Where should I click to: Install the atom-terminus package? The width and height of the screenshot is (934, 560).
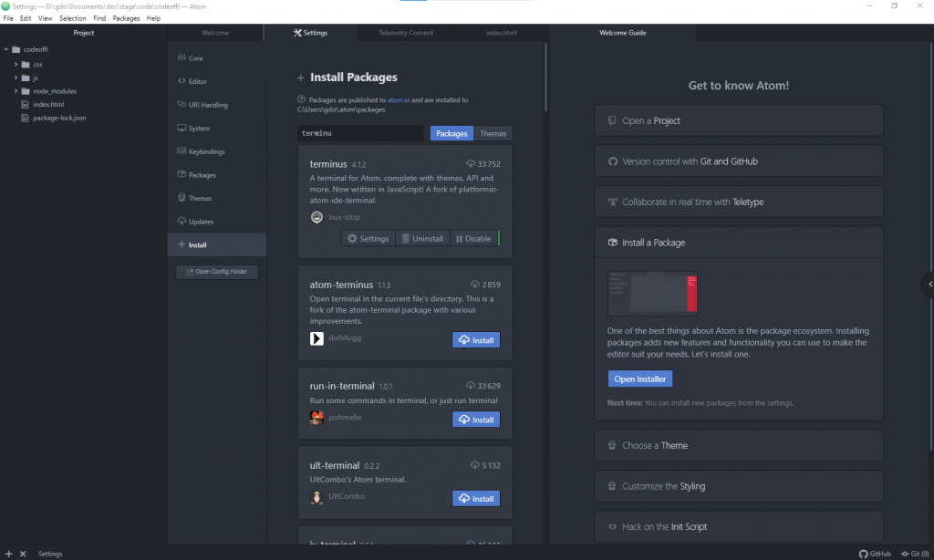click(476, 340)
